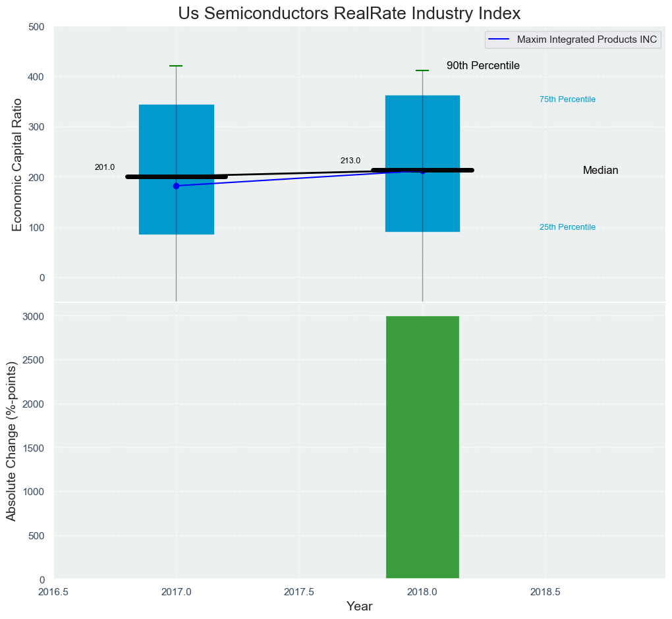Screen dimensions: 672x619
Task: Click the 'Maxim Integrated Products INC' legend entry
Action: 587,40
